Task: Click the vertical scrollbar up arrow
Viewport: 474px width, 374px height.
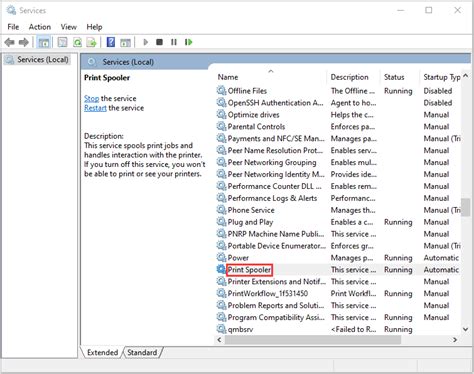Action: pos(466,76)
